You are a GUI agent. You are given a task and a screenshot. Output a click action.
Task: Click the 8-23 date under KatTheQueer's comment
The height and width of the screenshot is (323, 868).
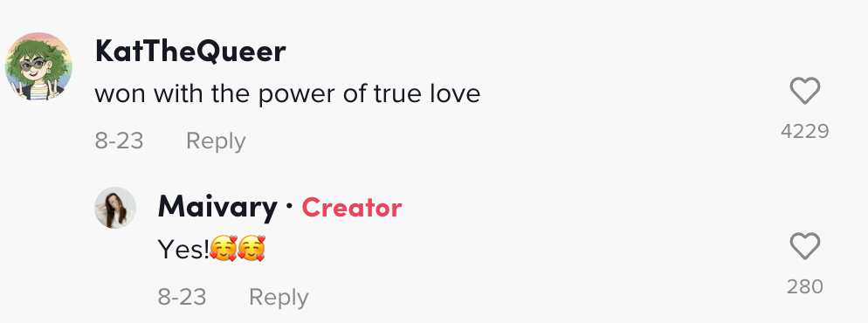(119, 141)
